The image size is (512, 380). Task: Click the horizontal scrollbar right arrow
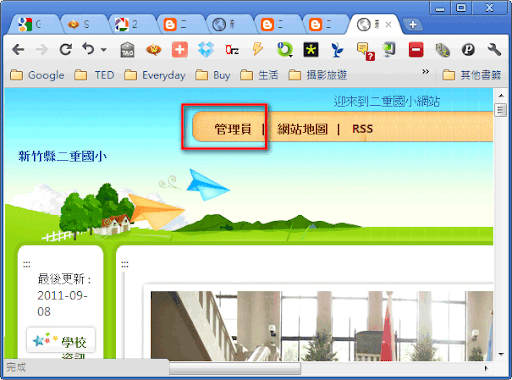(x=487, y=368)
